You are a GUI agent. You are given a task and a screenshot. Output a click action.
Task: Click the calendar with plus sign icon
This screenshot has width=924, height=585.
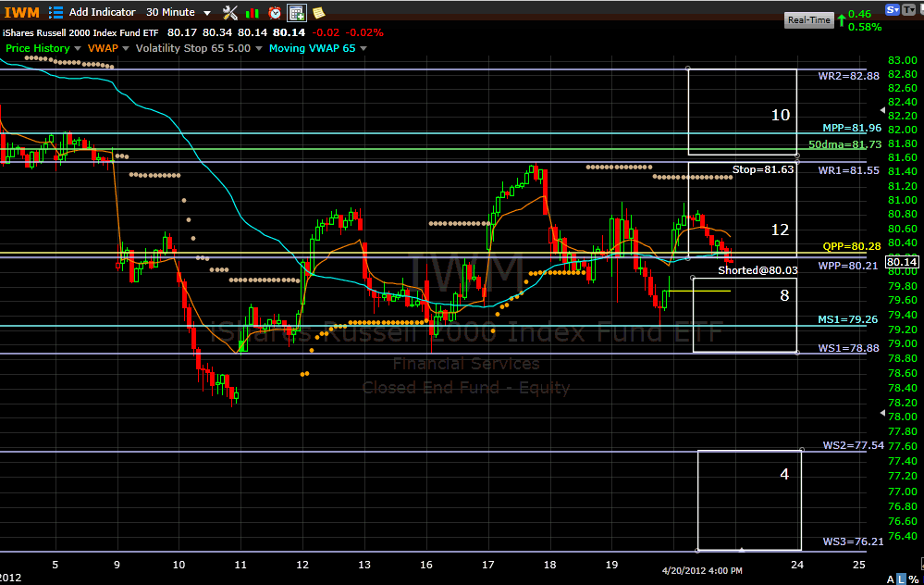click(296, 12)
